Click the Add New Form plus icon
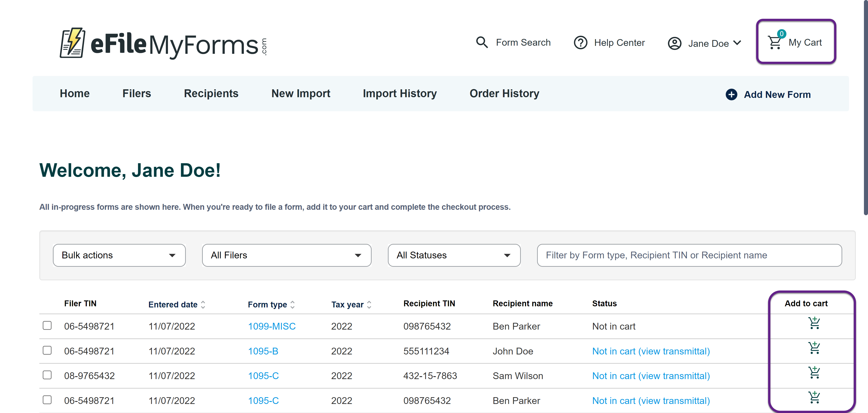The width and height of the screenshot is (868, 413). [x=731, y=94]
